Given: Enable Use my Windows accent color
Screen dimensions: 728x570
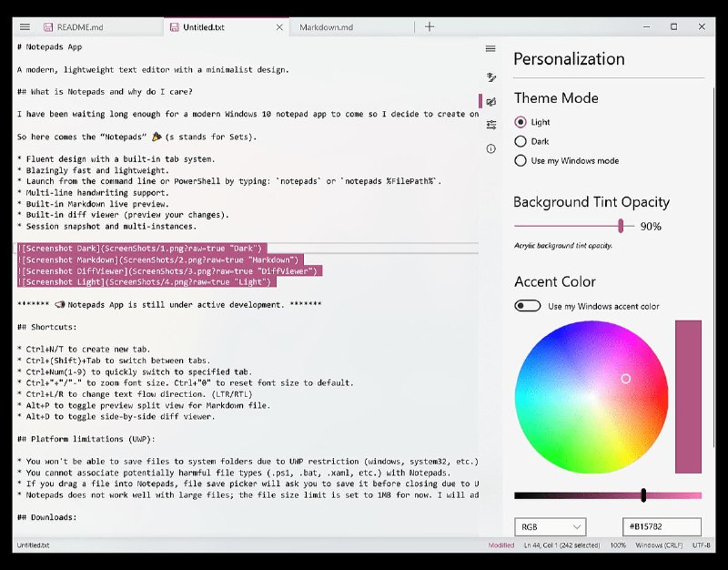Looking at the screenshot, I should 528,307.
